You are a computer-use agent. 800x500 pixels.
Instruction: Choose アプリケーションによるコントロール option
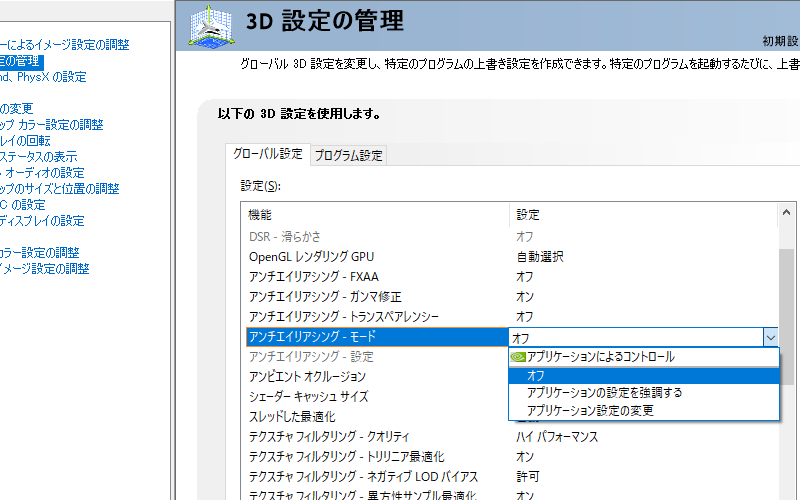coord(644,357)
